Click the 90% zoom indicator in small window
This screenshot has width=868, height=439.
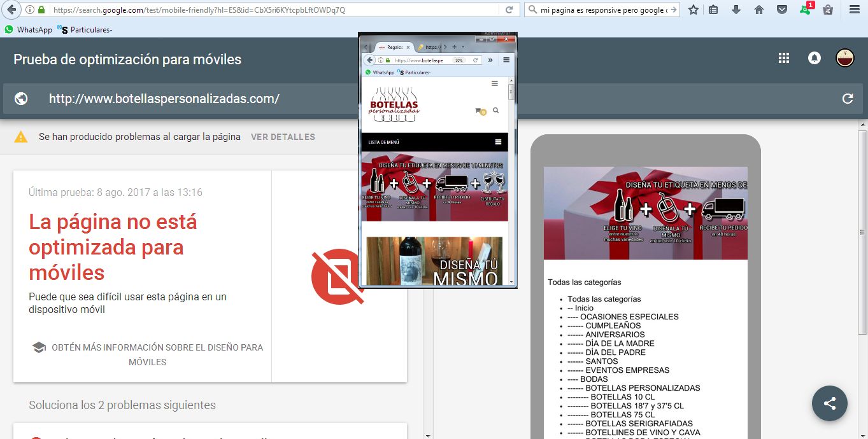[x=459, y=60]
